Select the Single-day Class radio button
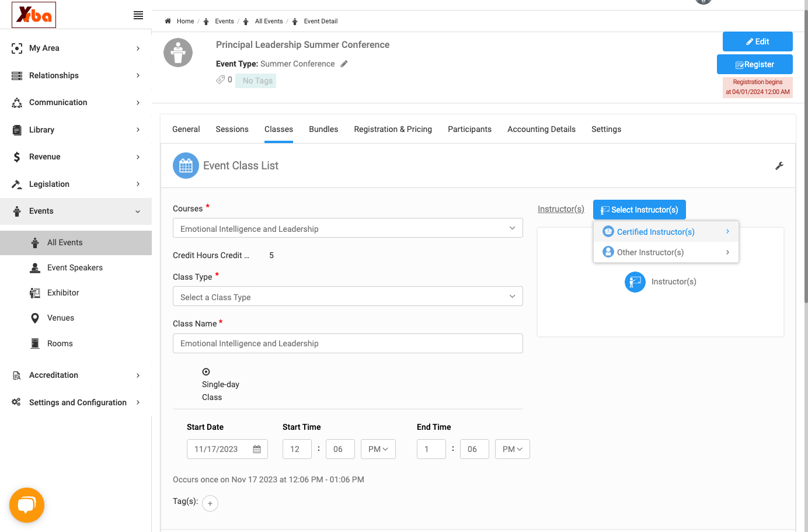Screen dimensions: 808x532 tap(206, 372)
